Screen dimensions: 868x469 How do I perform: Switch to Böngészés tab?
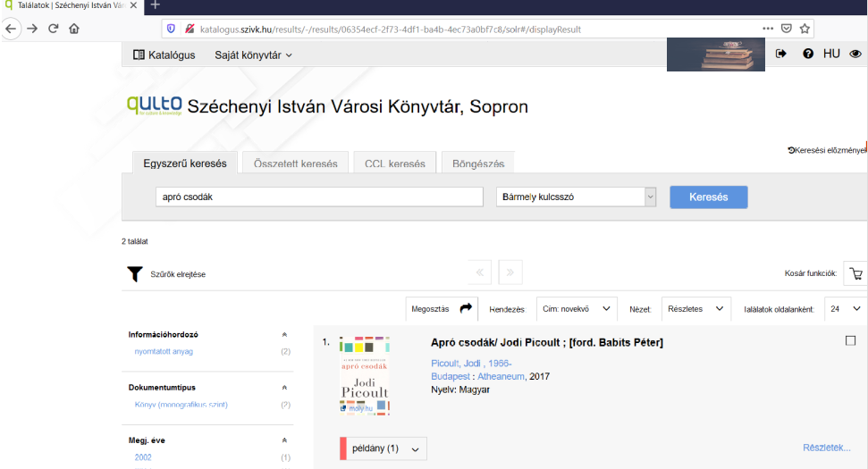tap(478, 163)
